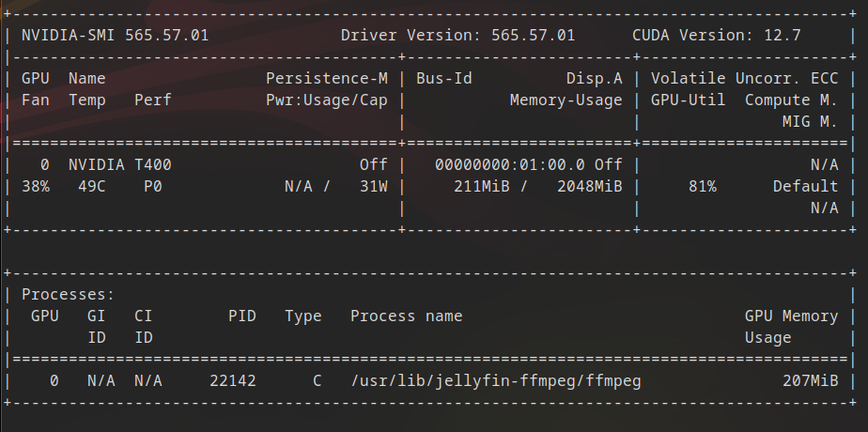Click the P0 performance state value

point(153,187)
